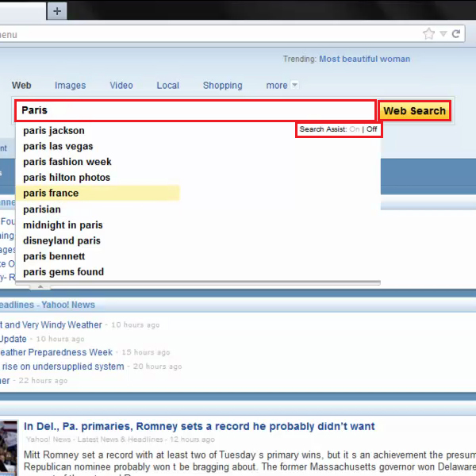
Task: Open the Headlines - Yahoo! News link
Action: point(47,305)
